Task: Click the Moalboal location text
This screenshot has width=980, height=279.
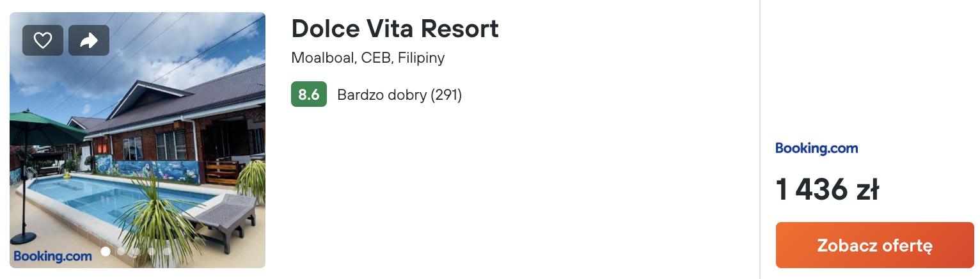Action: [x=322, y=58]
